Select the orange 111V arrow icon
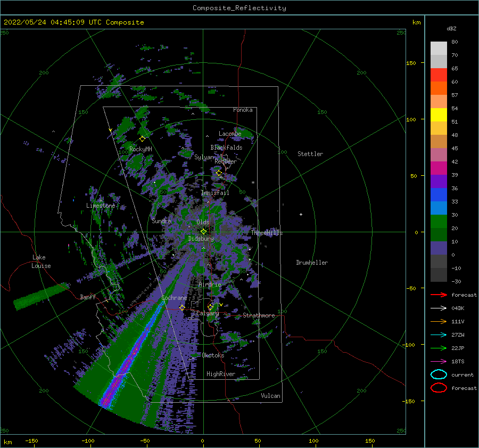This screenshot has height=448, width=479. point(439,321)
